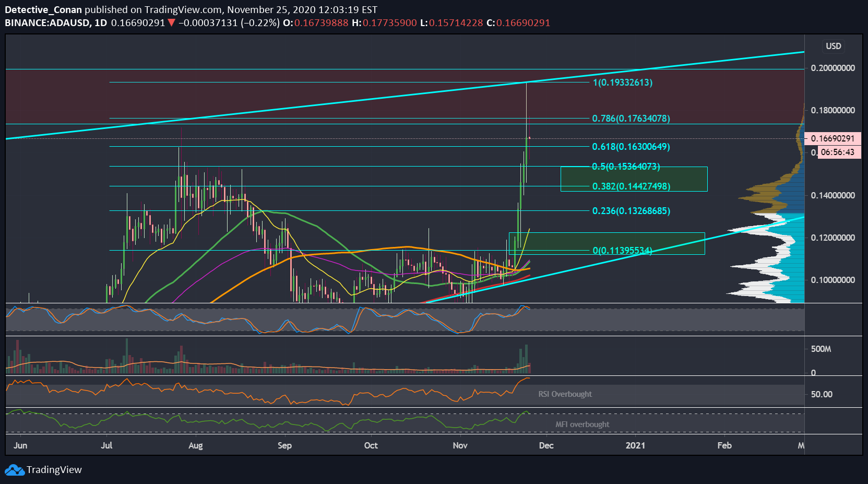Select the Fib level label 0.5(0.15364073)
The image size is (868, 484).
626,167
